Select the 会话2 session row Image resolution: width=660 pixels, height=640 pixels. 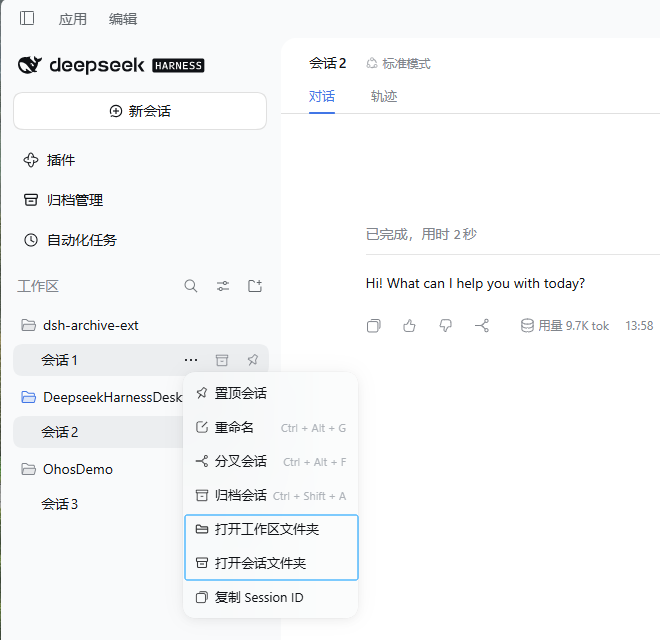(98, 432)
